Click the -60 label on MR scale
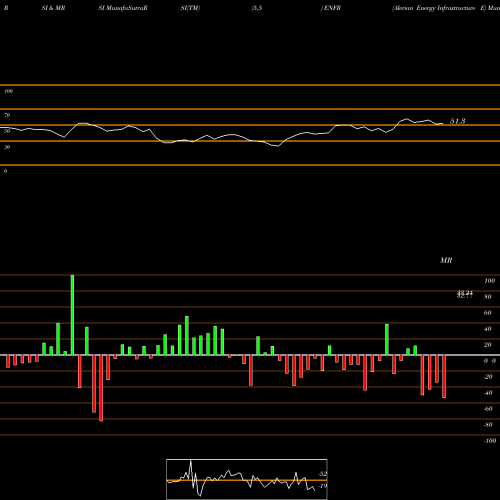This screenshot has width=500, height=500. 488,409
